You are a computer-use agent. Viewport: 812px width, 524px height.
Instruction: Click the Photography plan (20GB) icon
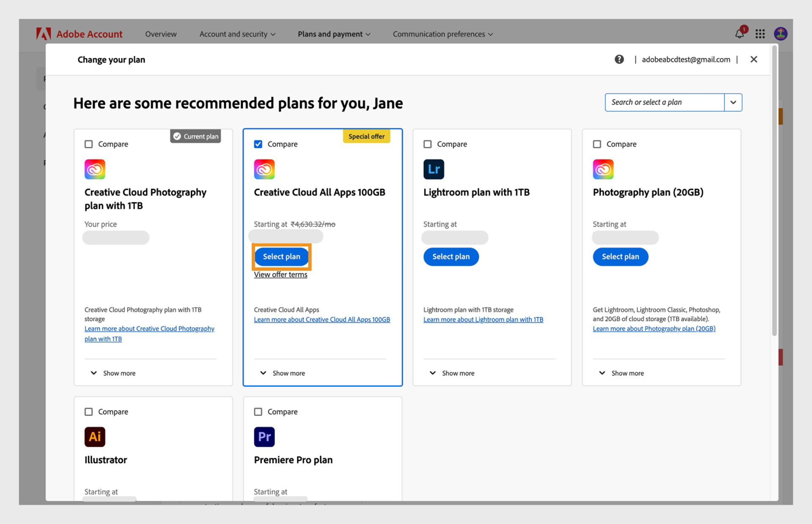(x=603, y=169)
